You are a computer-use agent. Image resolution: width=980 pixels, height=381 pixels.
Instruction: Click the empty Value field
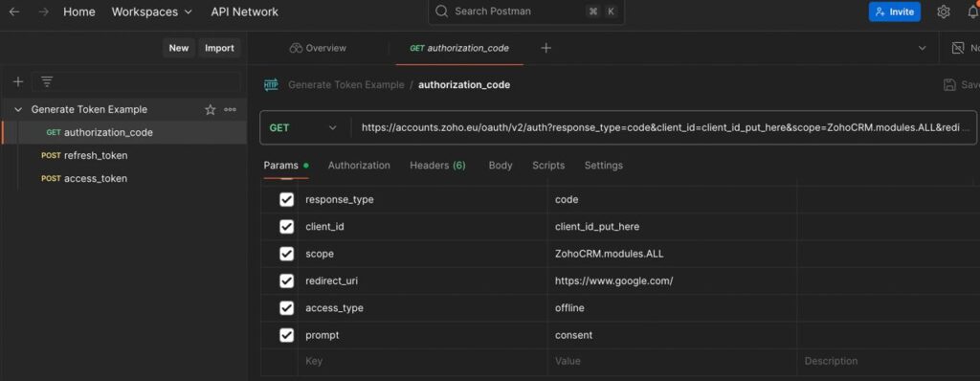[672, 361]
